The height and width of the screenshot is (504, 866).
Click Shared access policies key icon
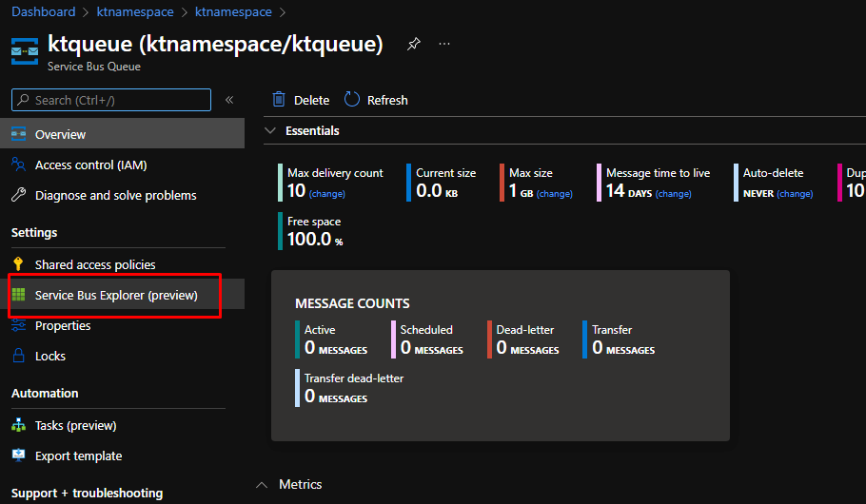pos(18,264)
